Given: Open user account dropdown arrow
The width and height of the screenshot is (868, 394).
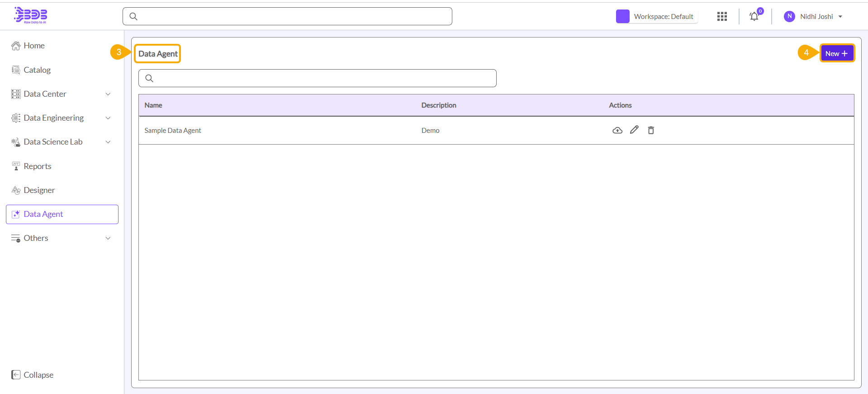Looking at the screenshot, I should (840, 17).
